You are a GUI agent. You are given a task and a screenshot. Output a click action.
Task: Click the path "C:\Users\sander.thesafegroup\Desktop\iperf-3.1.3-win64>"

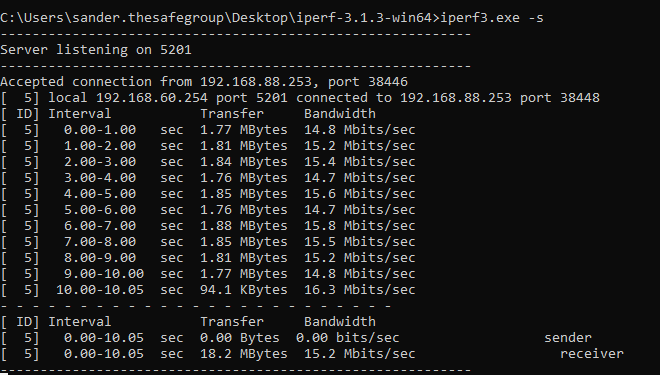[x=220, y=18]
